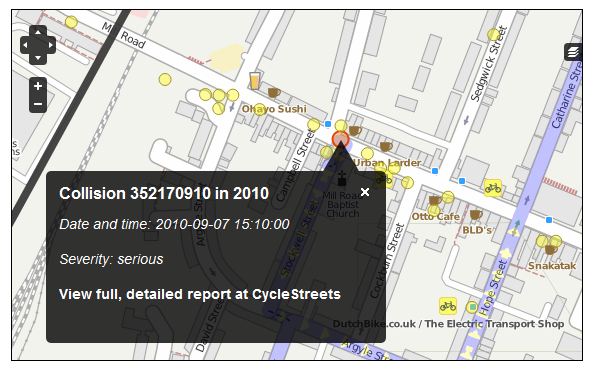596x374 pixels.
Task: Pan the map left with the arrow control
Action: [25, 45]
